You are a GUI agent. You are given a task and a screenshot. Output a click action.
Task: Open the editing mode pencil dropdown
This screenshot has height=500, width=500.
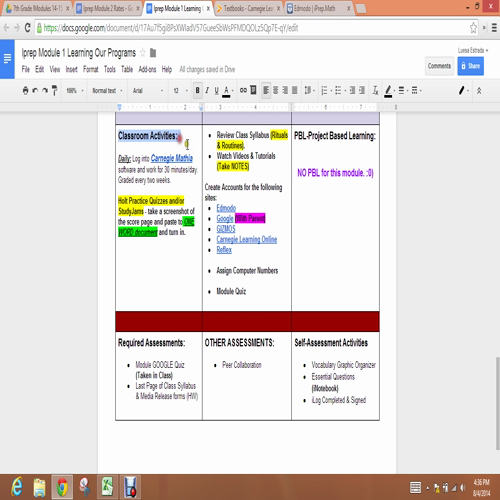(x=464, y=90)
